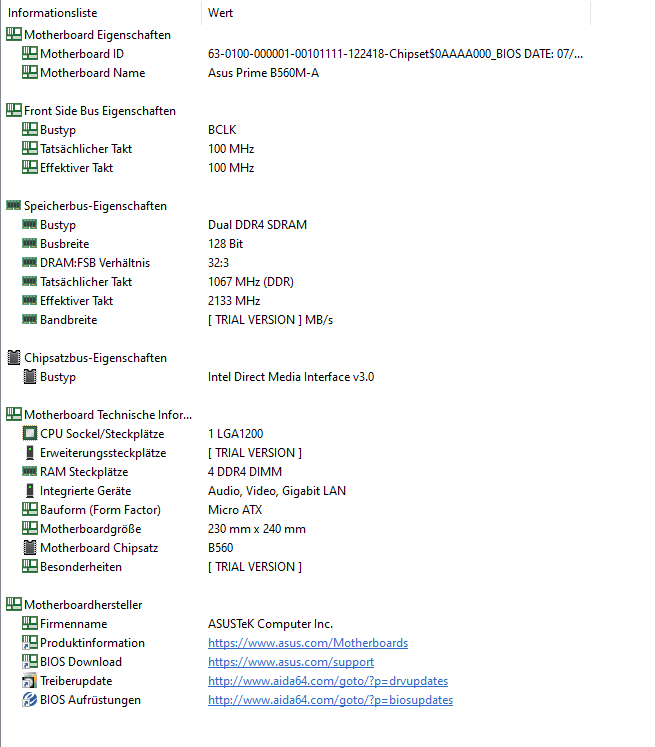Click the Busbreite memory icon

coord(30,243)
